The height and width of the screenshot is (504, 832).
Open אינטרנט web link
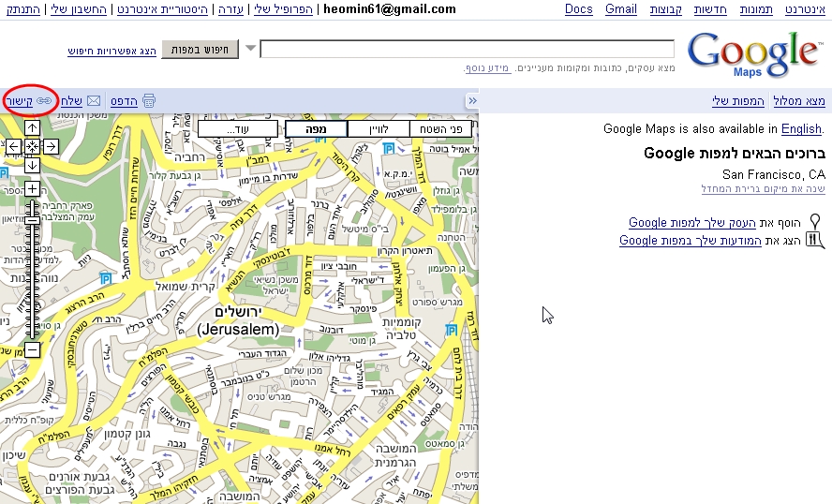pos(806,9)
